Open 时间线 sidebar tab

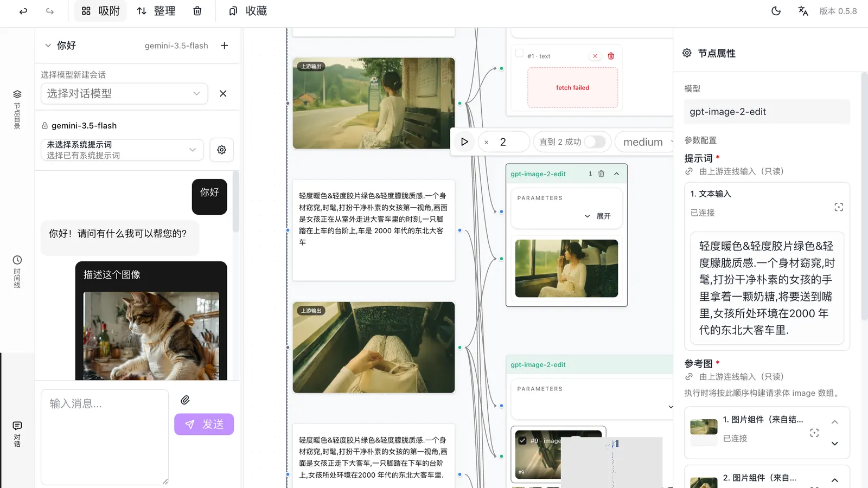[x=17, y=272]
